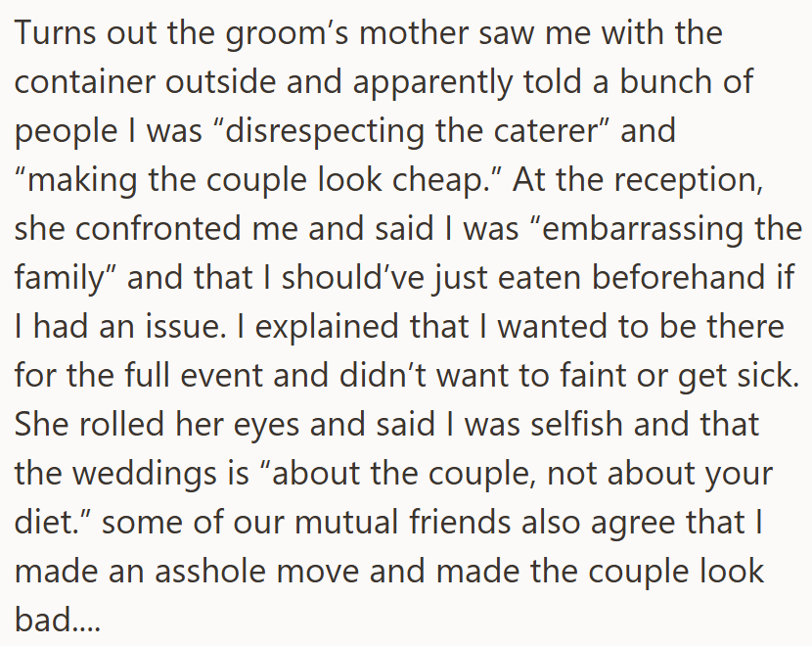Image resolution: width=812 pixels, height=646 pixels.
Task: Click the word "family" at line start
Action: coord(60,279)
